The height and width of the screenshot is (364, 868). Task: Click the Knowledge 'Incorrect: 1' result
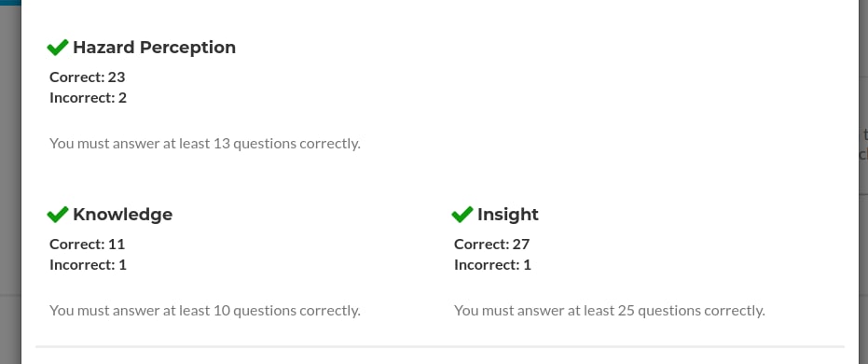[x=88, y=265]
